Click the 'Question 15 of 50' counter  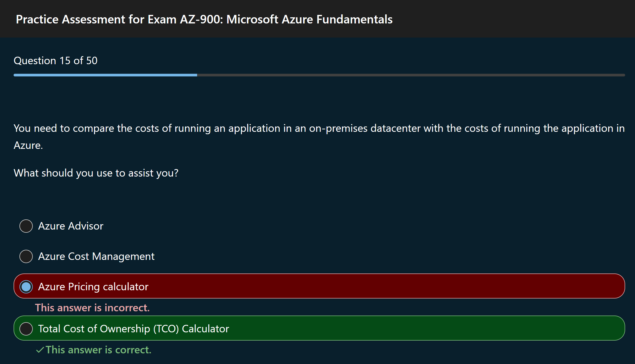tap(55, 61)
